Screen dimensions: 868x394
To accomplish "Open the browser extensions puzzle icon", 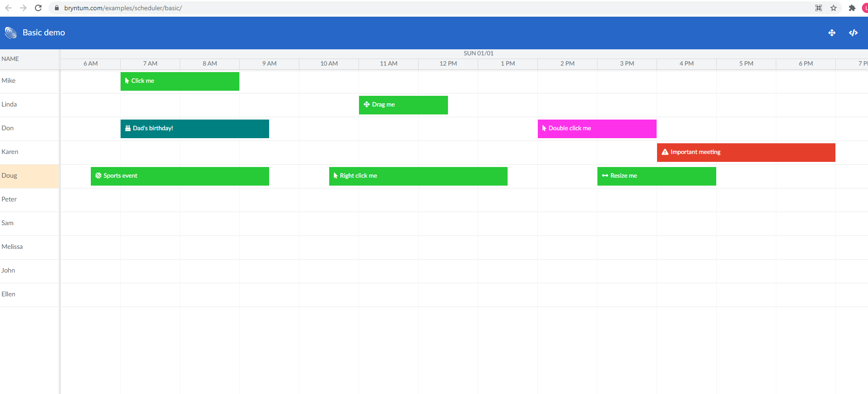I will click(852, 8).
